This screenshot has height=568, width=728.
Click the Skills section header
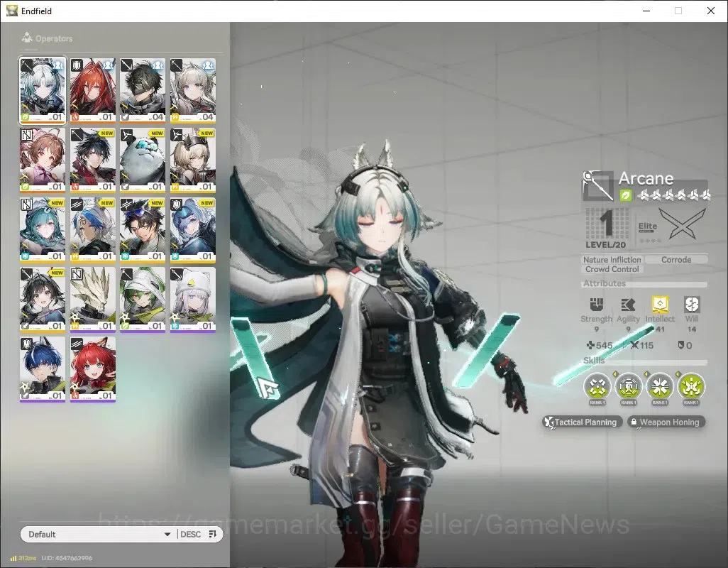594,361
